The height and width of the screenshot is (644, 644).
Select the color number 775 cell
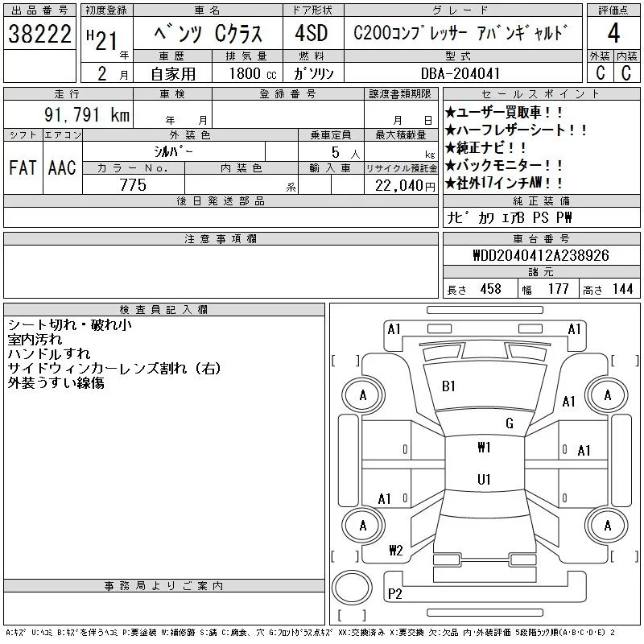(133, 185)
